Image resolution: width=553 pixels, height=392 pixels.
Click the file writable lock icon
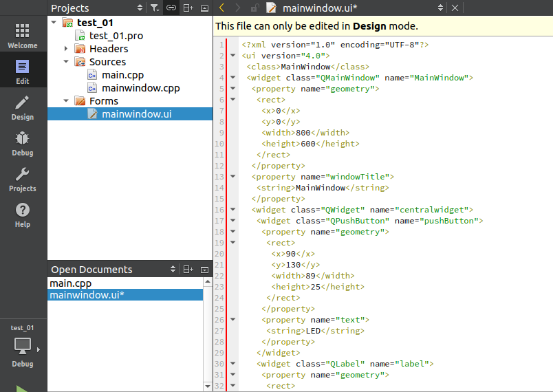tap(254, 8)
